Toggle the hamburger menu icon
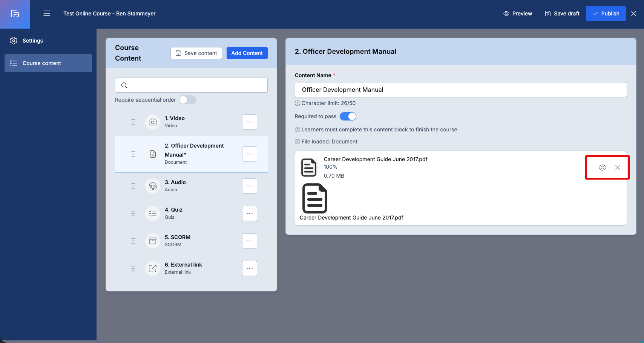Viewport: 644px width, 343px height. (x=47, y=14)
